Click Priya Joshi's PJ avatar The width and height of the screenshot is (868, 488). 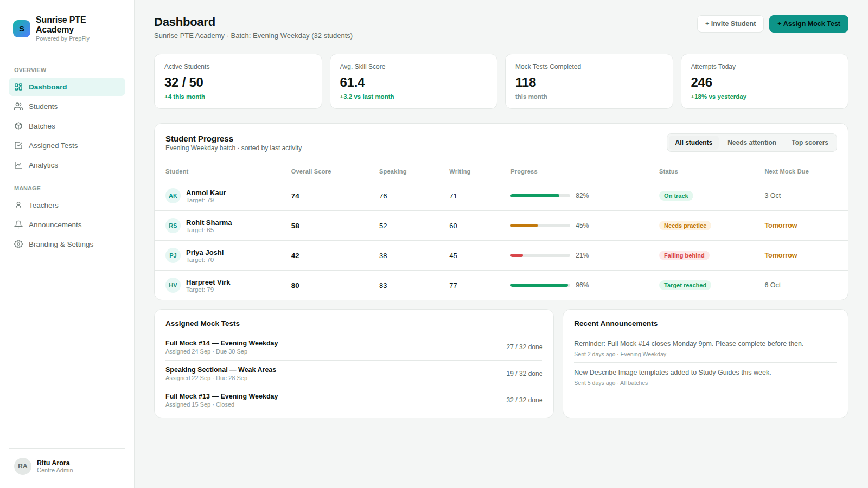click(x=173, y=255)
